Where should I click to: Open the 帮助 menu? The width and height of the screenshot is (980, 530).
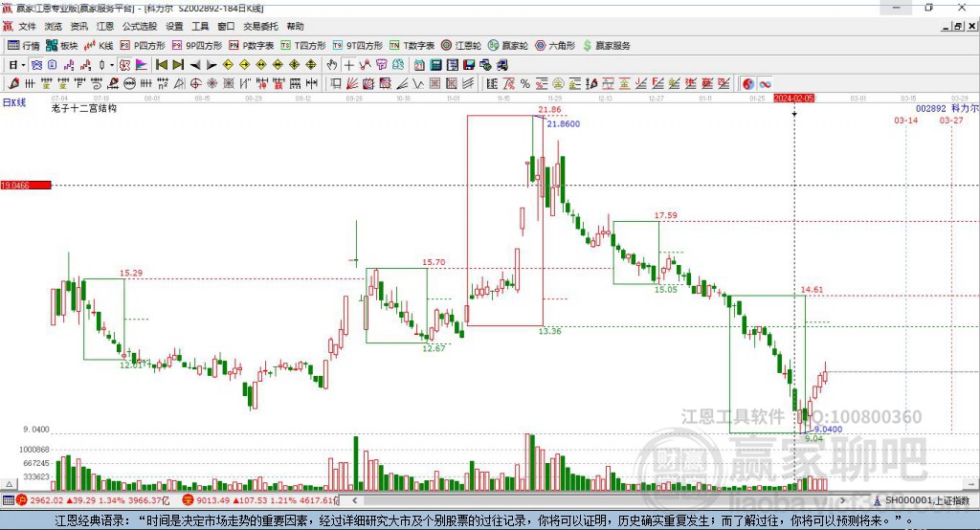(295, 26)
